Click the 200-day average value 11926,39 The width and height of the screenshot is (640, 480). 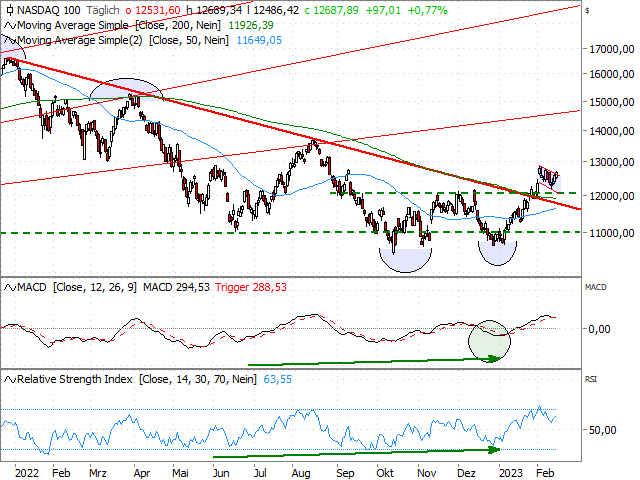pos(251,25)
